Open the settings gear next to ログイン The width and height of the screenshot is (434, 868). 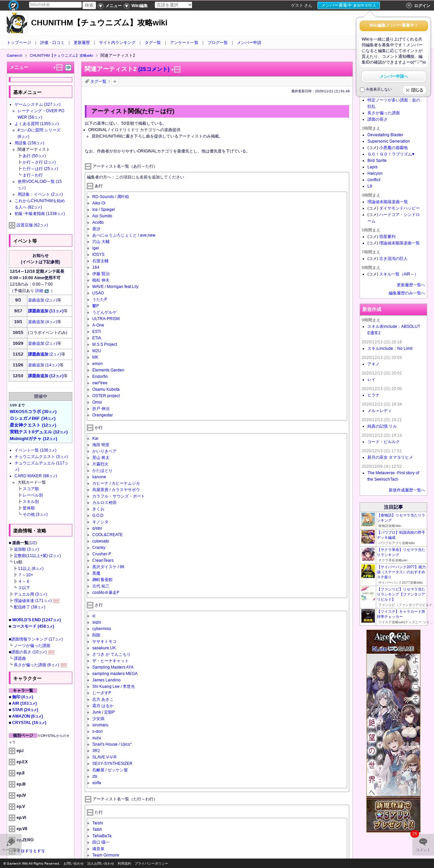(x=409, y=5)
